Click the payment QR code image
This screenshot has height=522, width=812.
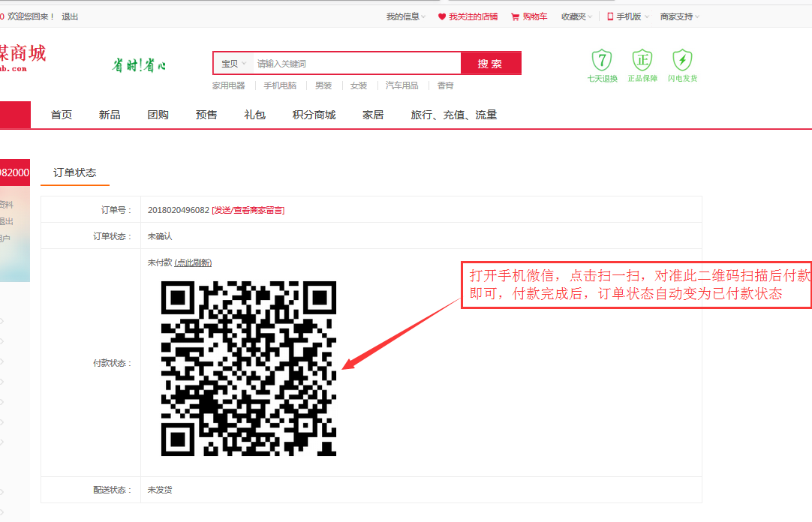click(x=248, y=368)
